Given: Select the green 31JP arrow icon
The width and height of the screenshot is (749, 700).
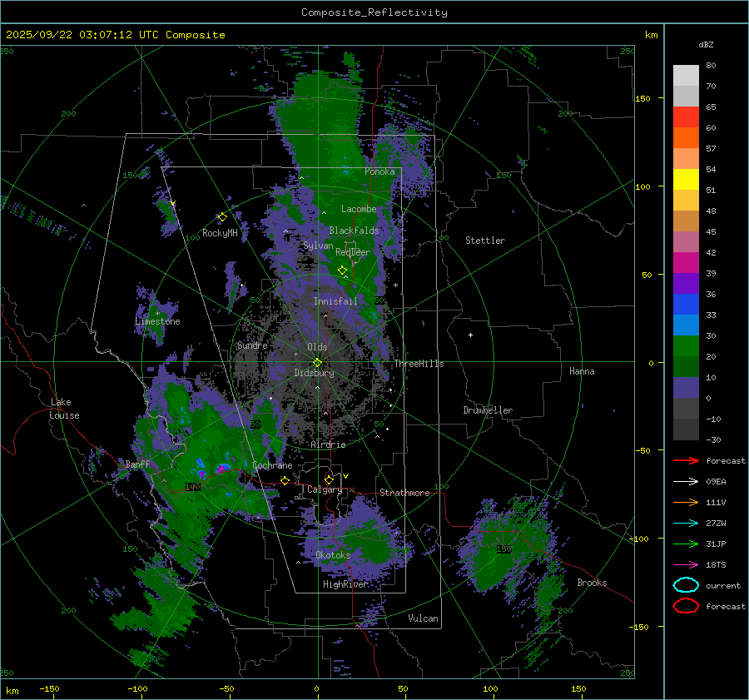Looking at the screenshot, I should 686,544.
